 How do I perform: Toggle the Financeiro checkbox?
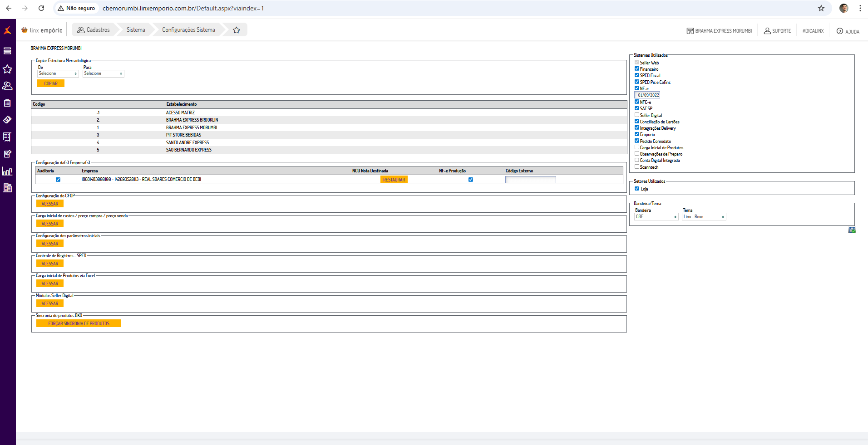(x=637, y=69)
